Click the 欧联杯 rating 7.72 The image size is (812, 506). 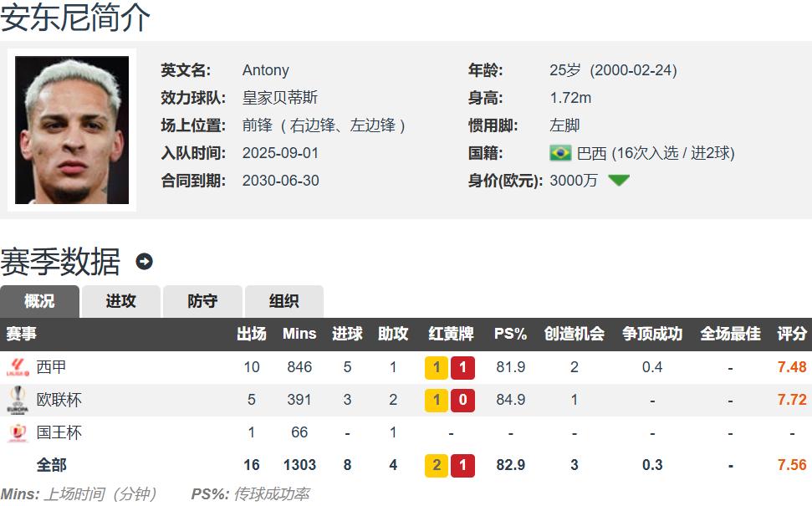click(x=791, y=400)
